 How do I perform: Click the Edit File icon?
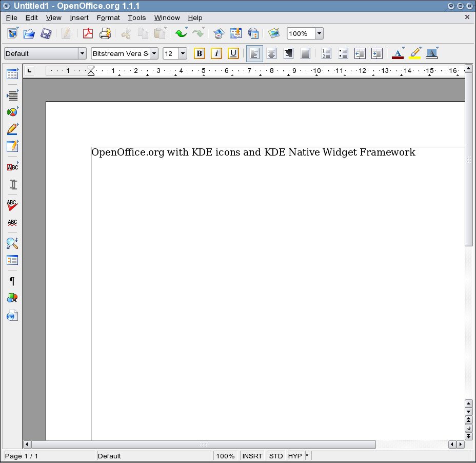pos(66,33)
